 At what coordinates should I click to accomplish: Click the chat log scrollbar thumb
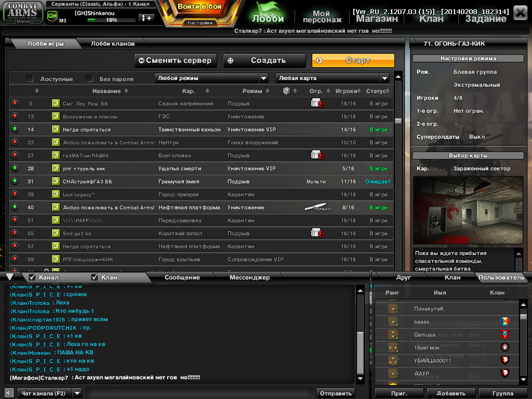tap(361, 353)
